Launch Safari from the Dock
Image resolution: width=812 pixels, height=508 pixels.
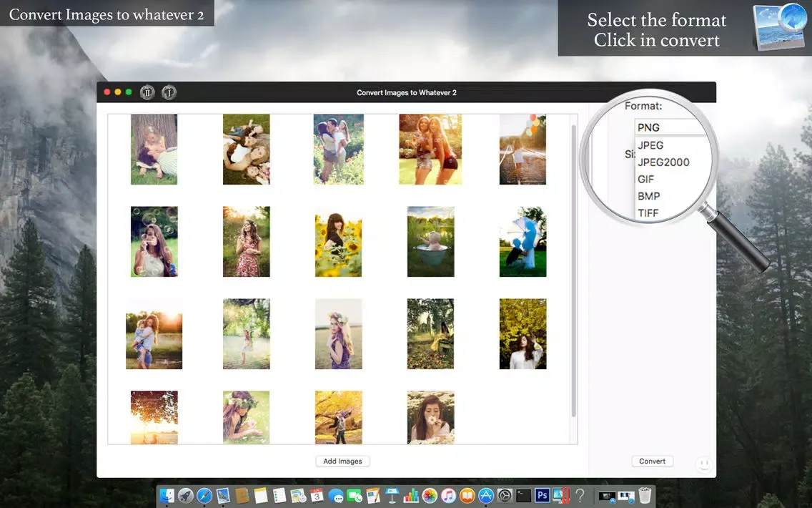pos(205,494)
